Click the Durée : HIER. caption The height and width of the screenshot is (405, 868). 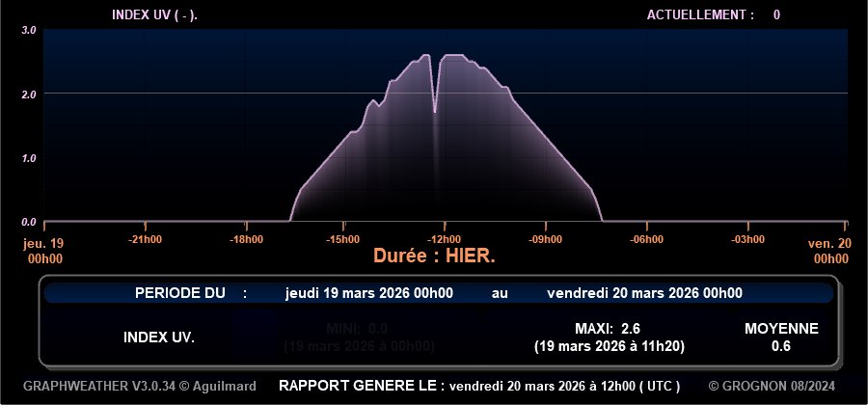[434, 257]
